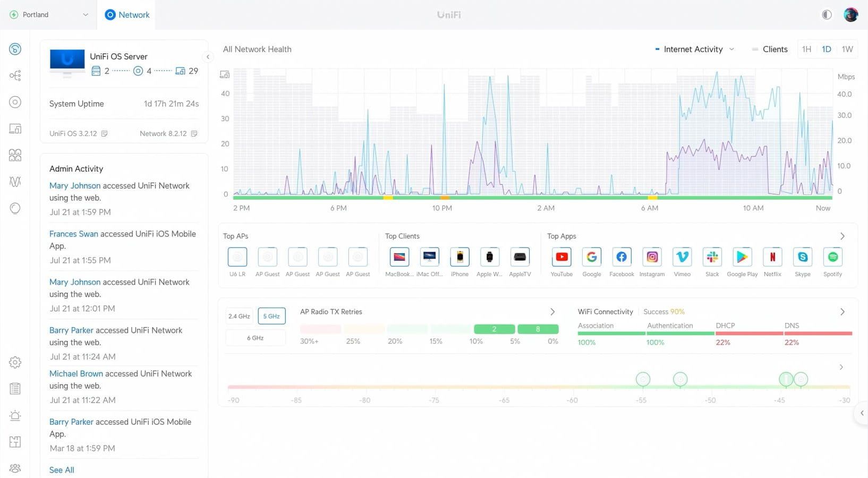
Task: Open the Alarm icon in the sidebar
Action: pyautogui.click(x=15, y=415)
